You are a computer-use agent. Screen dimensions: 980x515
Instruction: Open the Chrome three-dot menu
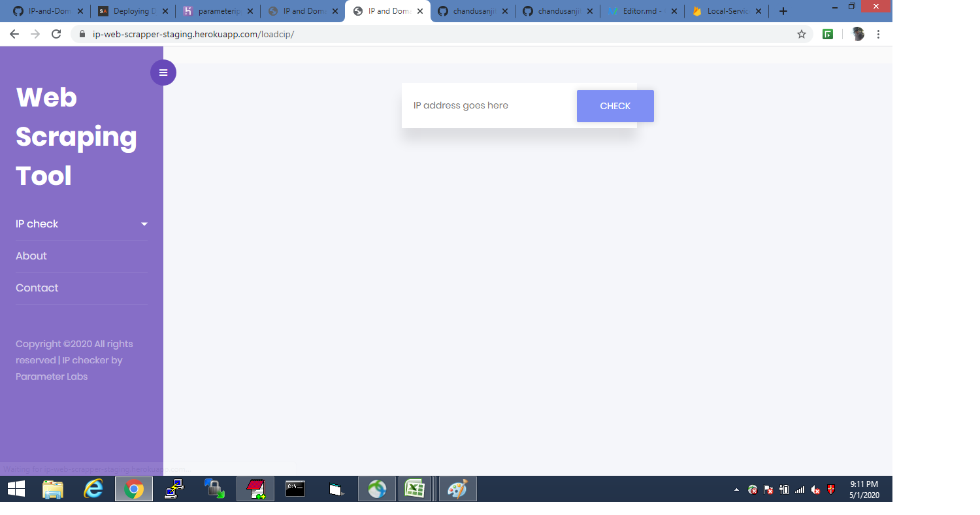[878, 34]
